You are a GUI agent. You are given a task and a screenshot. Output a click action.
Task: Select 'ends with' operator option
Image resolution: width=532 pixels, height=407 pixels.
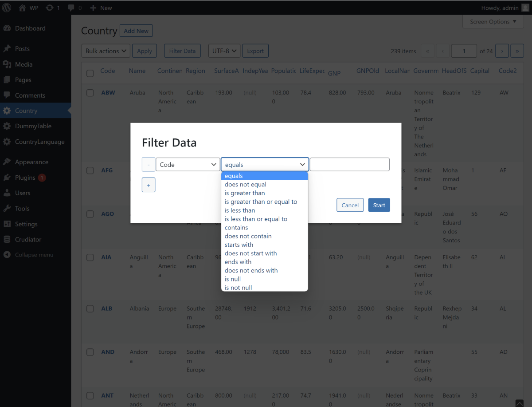265,262
